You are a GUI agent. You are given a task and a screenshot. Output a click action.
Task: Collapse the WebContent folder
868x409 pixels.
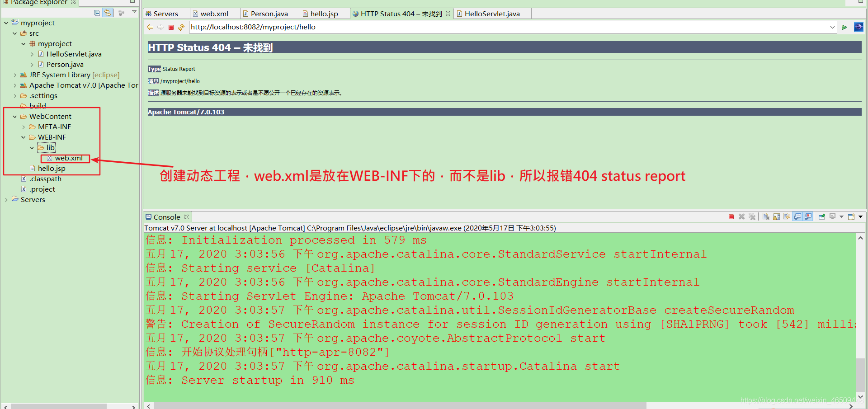[x=14, y=117]
